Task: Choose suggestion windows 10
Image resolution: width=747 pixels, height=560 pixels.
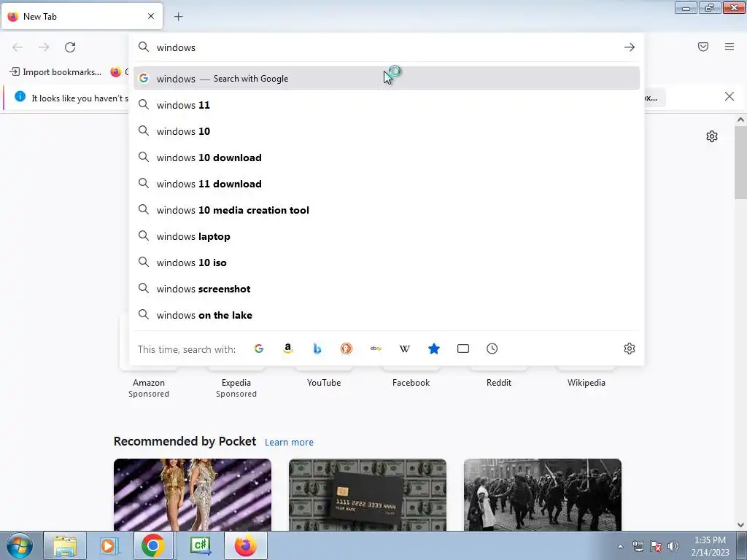Action: point(387,131)
